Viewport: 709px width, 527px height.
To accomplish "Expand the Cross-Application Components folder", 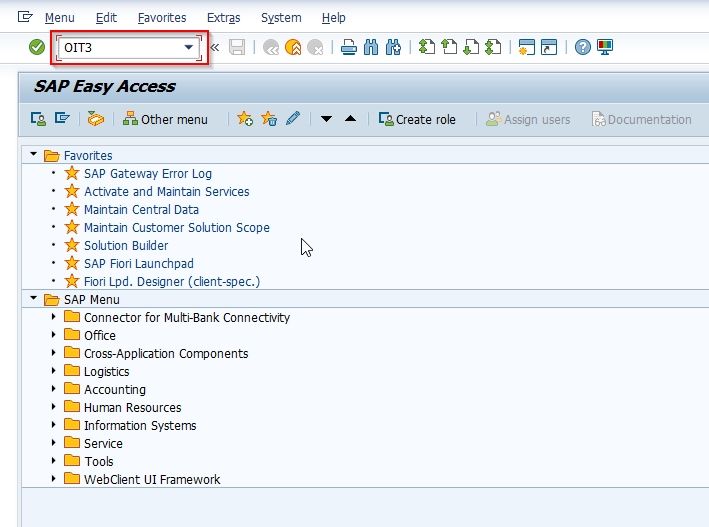I will click(53, 353).
